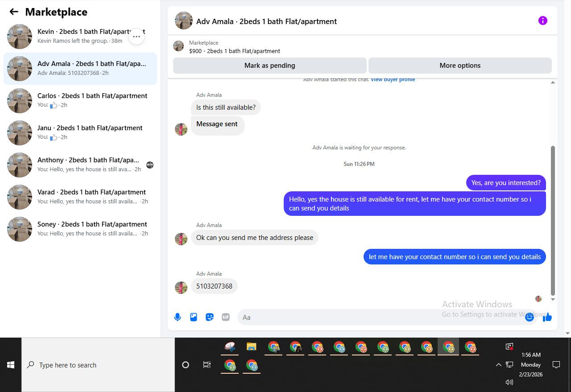
Task: Open the network status tray icon
Action: tap(509, 365)
